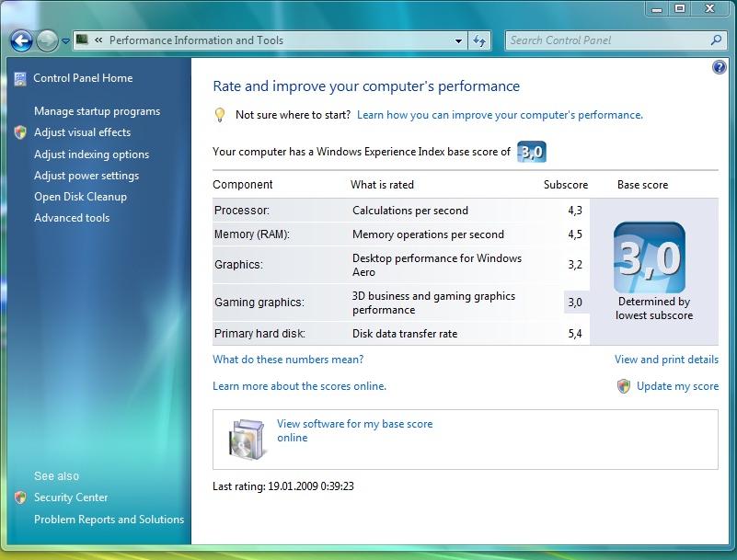Click View and print details link
This screenshot has width=737, height=560.
click(x=666, y=360)
